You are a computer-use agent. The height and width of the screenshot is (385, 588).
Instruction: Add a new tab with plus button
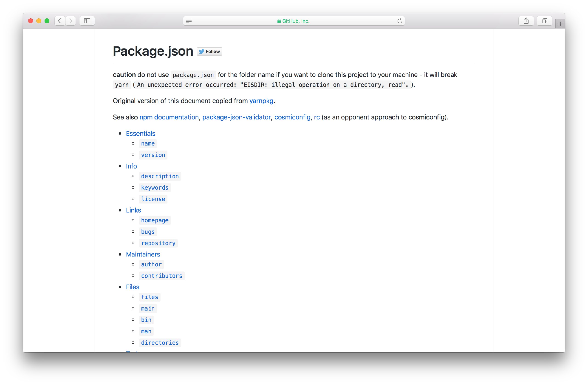coord(560,24)
